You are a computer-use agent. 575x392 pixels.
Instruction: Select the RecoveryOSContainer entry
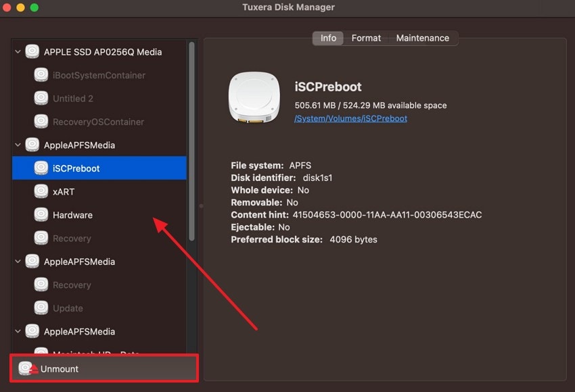point(99,122)
